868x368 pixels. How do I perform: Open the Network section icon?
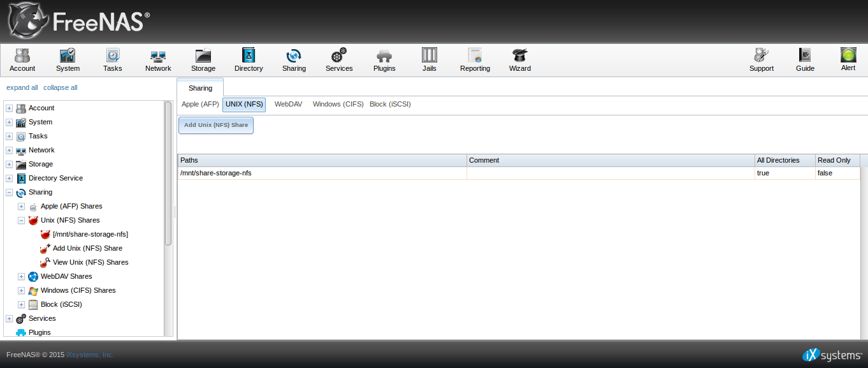(x=157, y=59)
